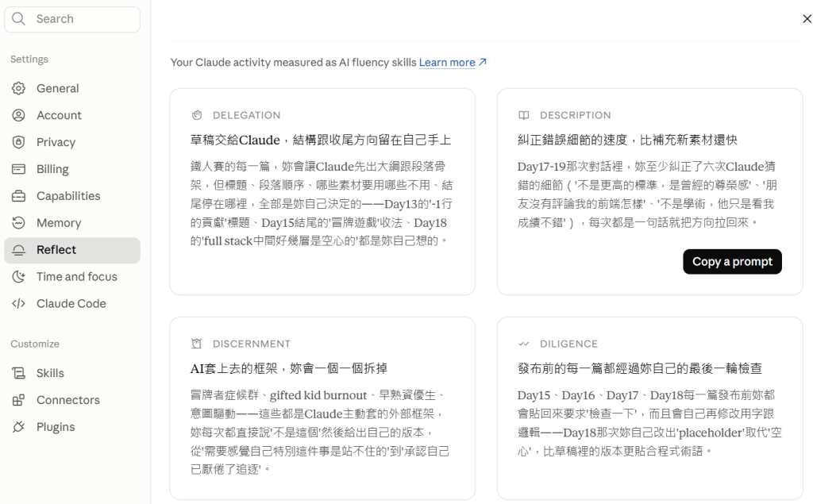Click the Memory icon in sidebar
The height and width of the screenshot is (504, 813).
pyautogui.click(x=19, y=223)
